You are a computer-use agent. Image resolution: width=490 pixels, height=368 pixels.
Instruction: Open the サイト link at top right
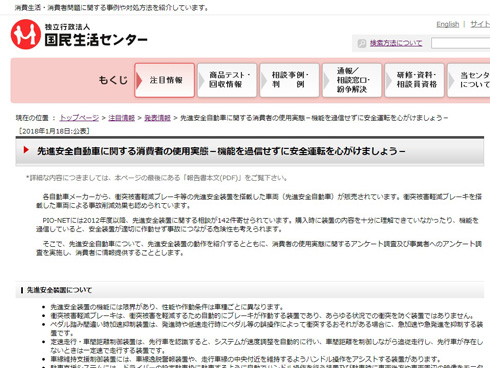[x=480, y=24]
